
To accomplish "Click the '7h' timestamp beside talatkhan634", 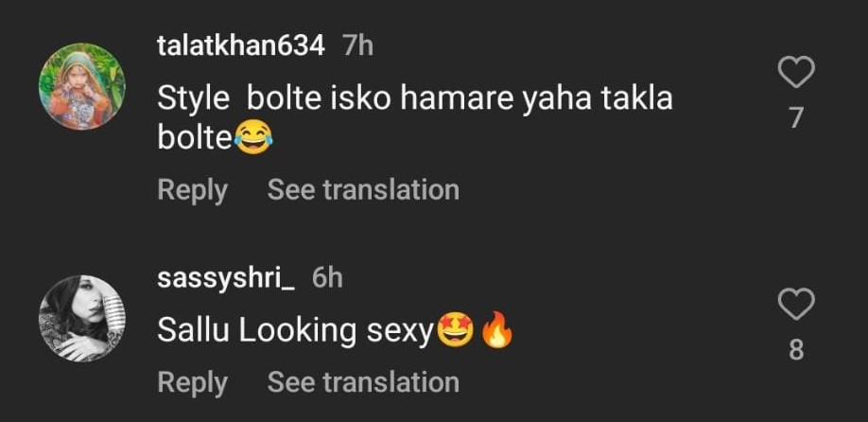I will click(358, 45).
